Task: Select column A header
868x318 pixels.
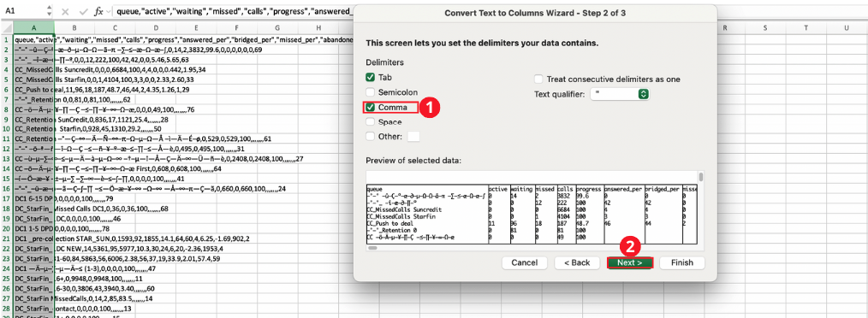Action: click(33, 28)
